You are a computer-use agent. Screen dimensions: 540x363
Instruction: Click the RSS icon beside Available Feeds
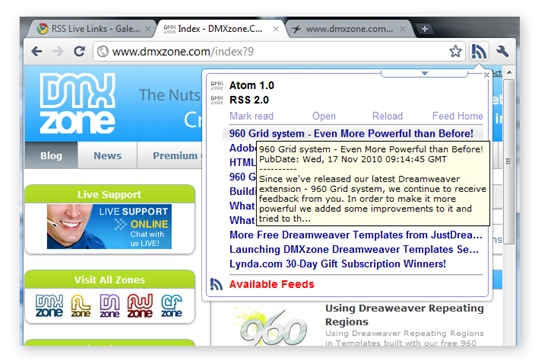216,284
